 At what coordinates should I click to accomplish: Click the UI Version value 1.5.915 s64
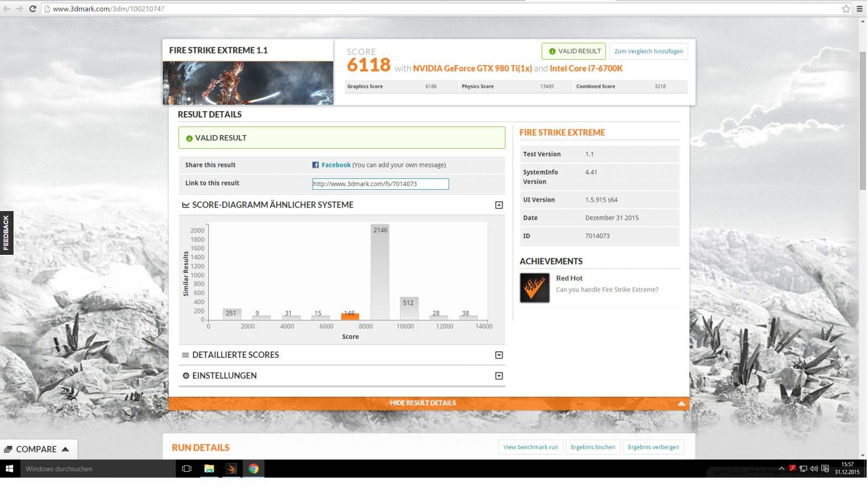point(602,200)
